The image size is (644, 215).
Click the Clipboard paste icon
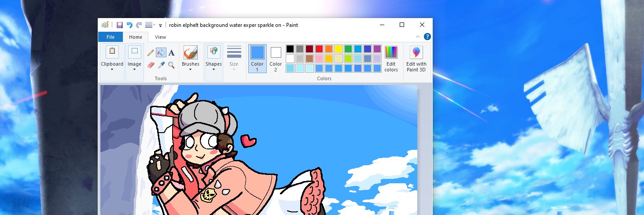(x=112, y=52)
